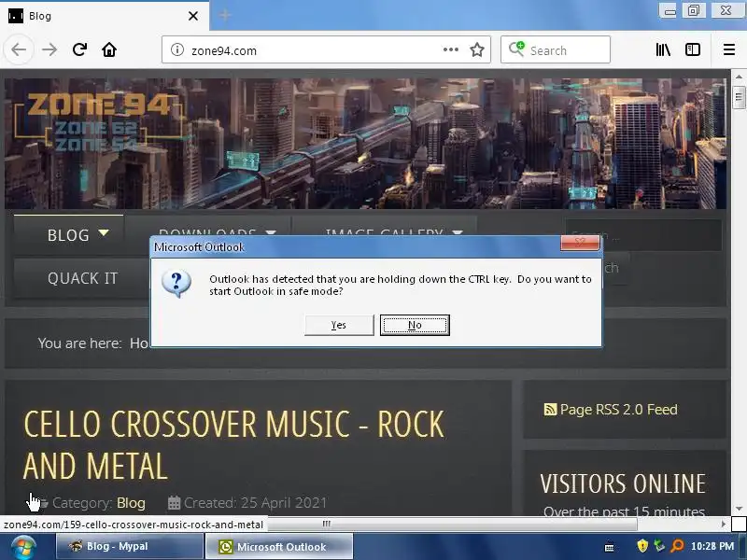Screen dimensions: 747x560
Task: Open the Windows Start button
Action: tap(23, 547)
